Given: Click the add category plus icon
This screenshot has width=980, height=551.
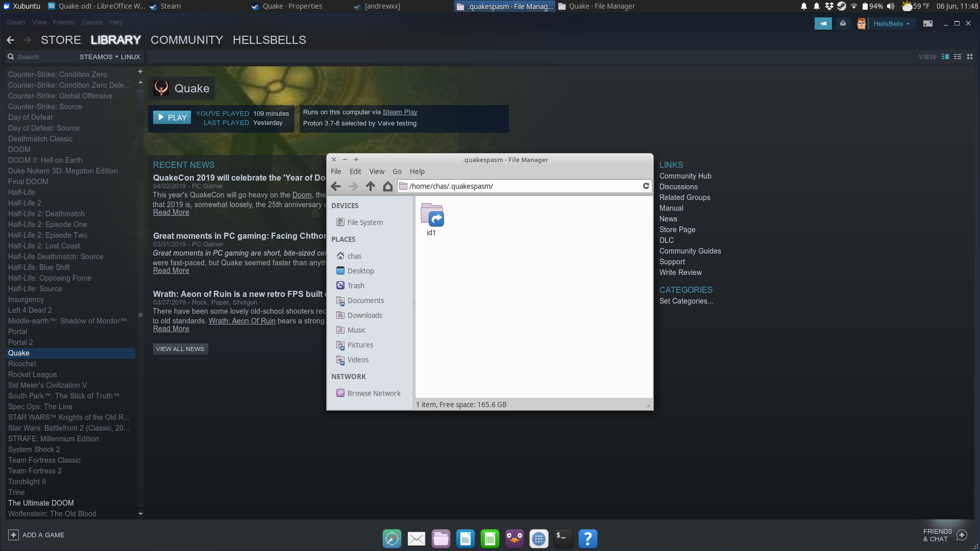Looking at the screenshot, I should coord(140,71).
